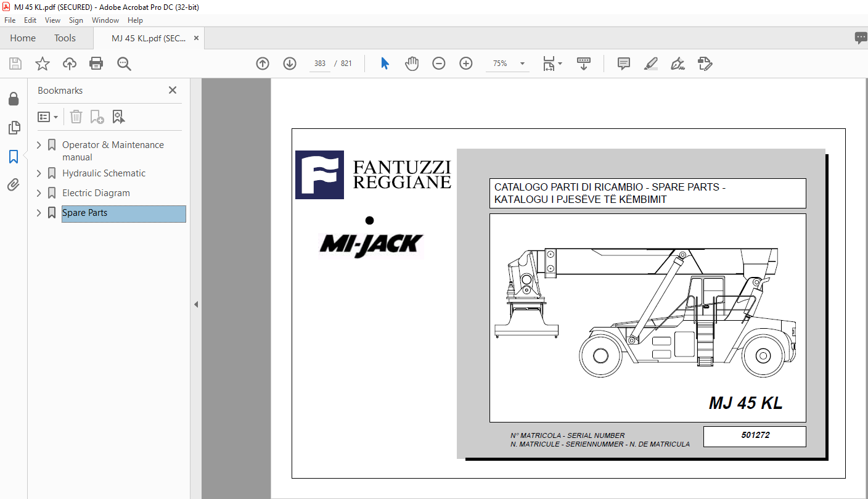
Task: Expand the Hydraulic Schematic bookmark
Action: pos(39,173)
